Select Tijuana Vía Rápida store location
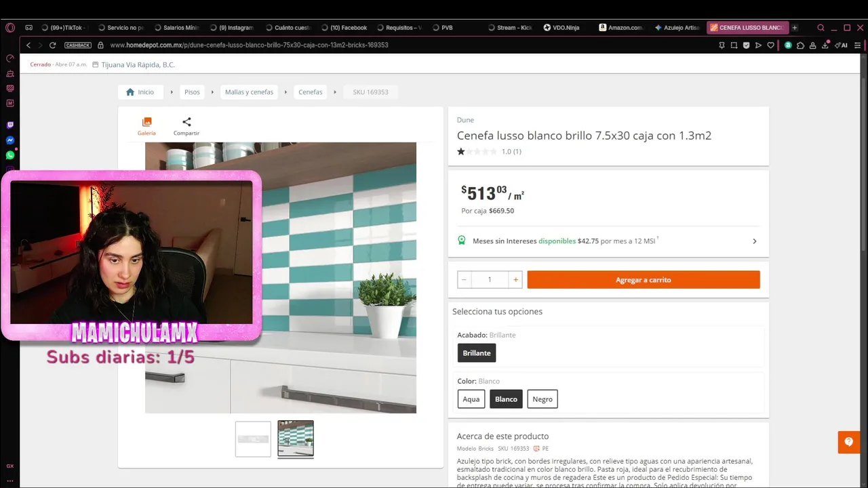This screenshot has width=868, height=488. click(x=138, y=64)
